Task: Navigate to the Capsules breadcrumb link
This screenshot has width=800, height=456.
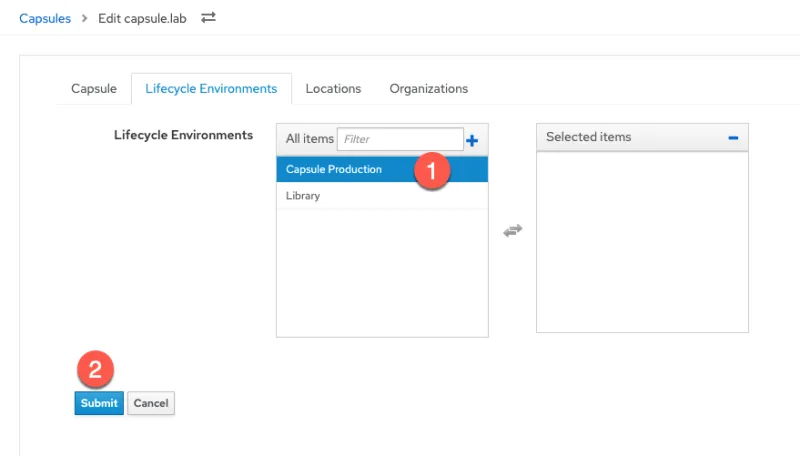Action: [x=45, y=18]
